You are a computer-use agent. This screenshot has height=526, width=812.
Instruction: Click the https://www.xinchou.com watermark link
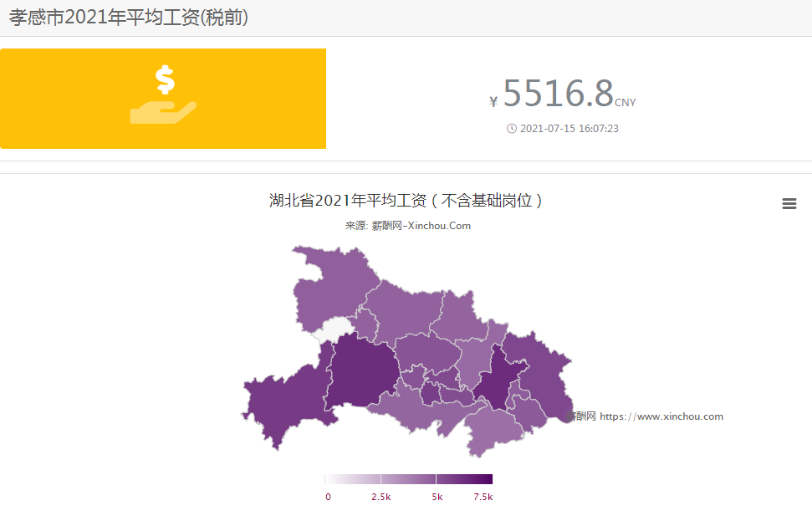pyautogui.click(x=661, y=416)
